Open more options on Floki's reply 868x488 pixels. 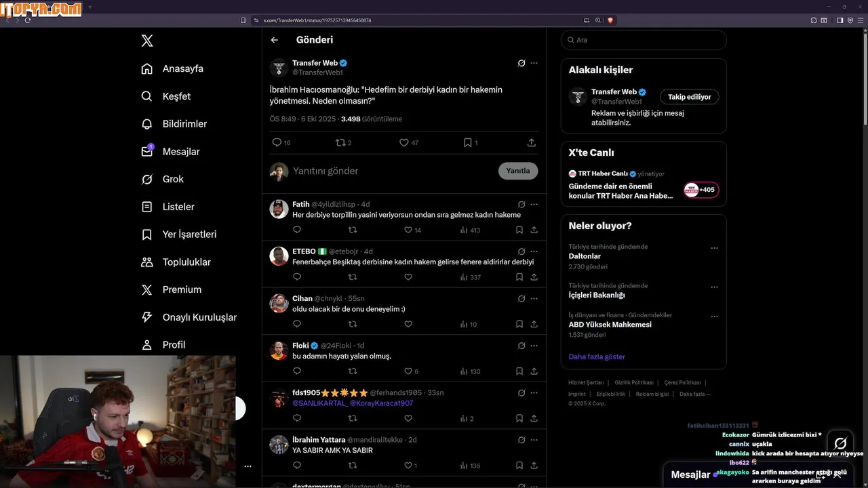point(534,346)
